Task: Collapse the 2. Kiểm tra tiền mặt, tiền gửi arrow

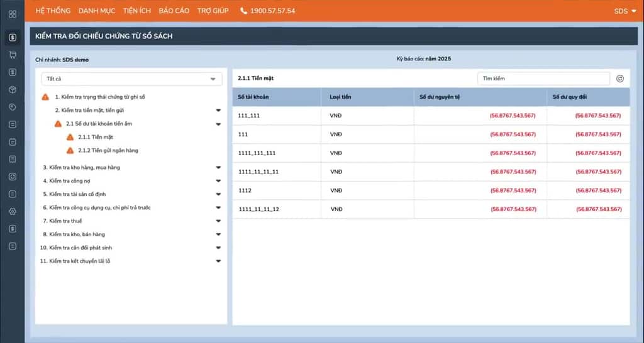Action: (218, 111)
